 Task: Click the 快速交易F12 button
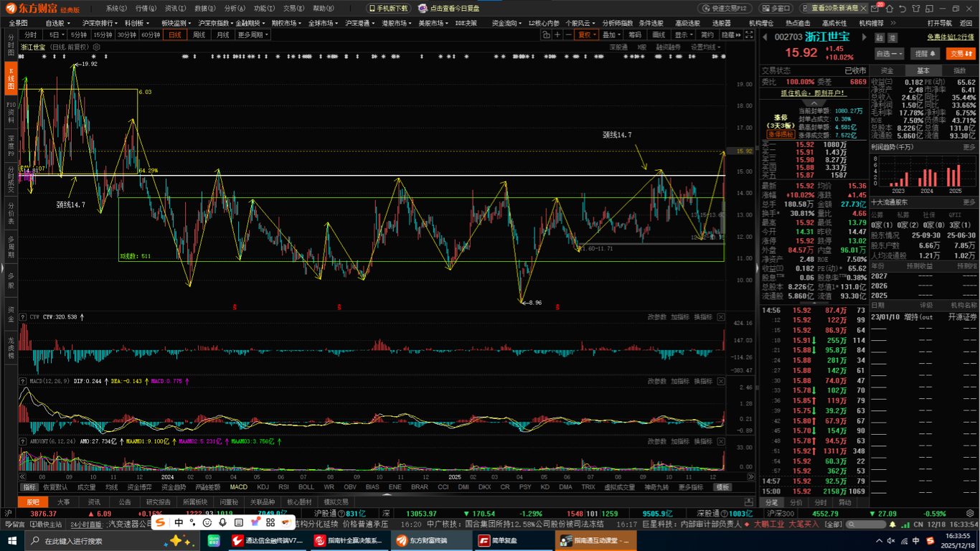click(x=725, y=8)
